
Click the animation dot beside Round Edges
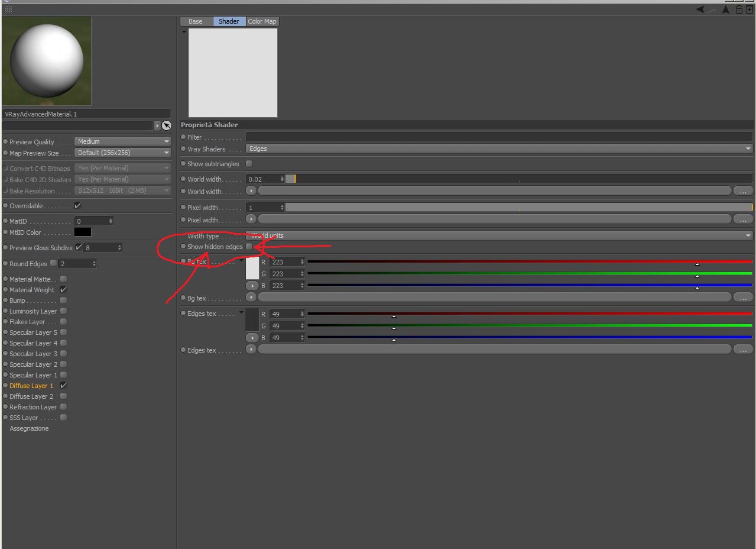(5, 263)
